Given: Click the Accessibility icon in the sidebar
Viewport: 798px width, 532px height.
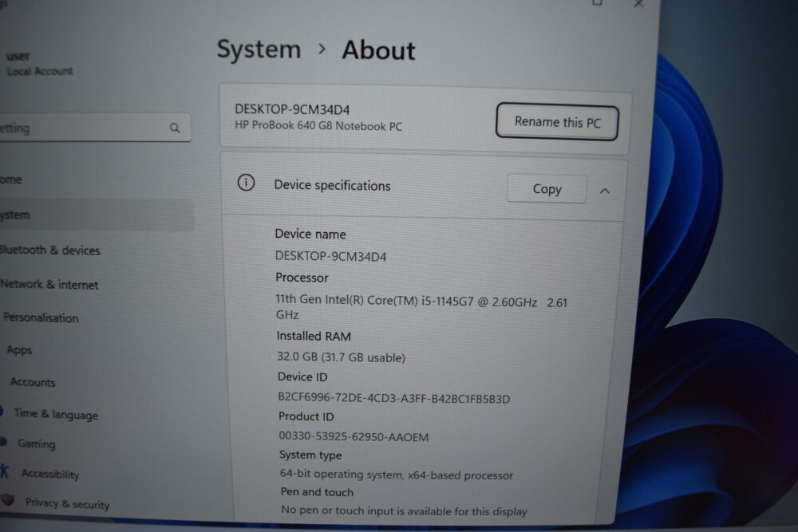Looking at the screenshot, I should pos(5,471).
